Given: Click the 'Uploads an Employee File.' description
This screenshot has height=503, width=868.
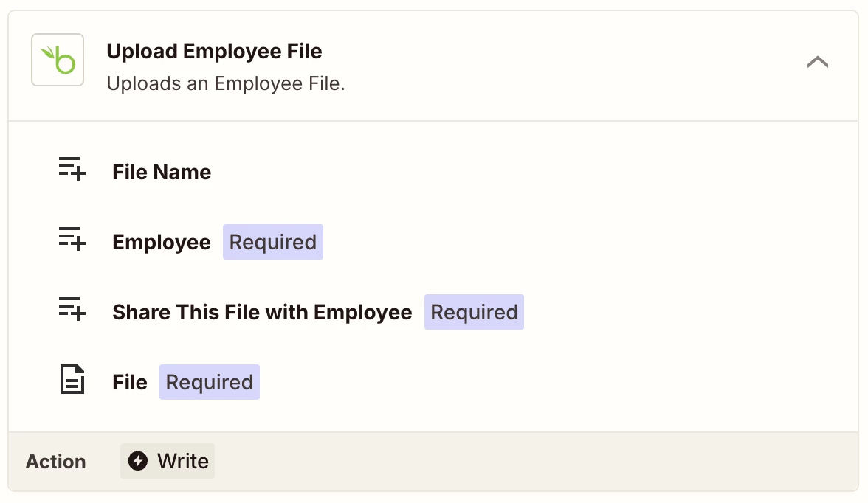Looking at the screenshot, I should click(226, 83).
